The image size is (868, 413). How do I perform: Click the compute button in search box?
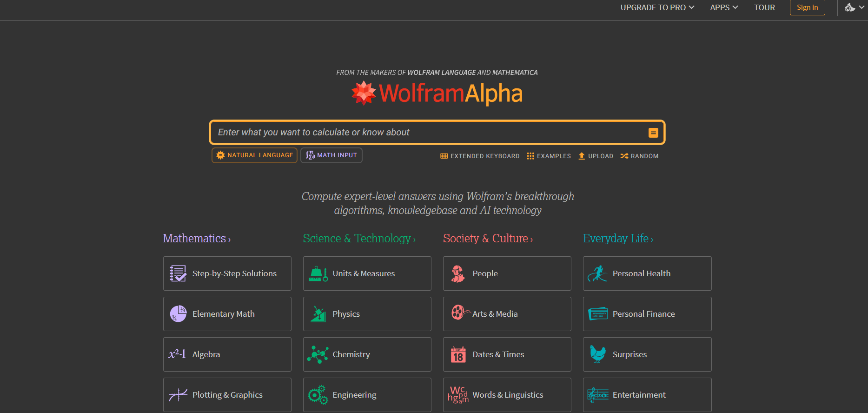(x=653, y=133)
